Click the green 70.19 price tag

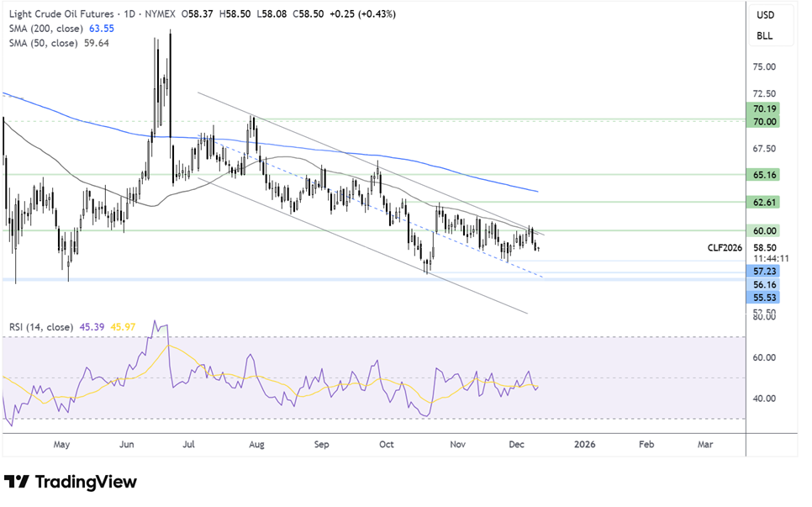765,108
